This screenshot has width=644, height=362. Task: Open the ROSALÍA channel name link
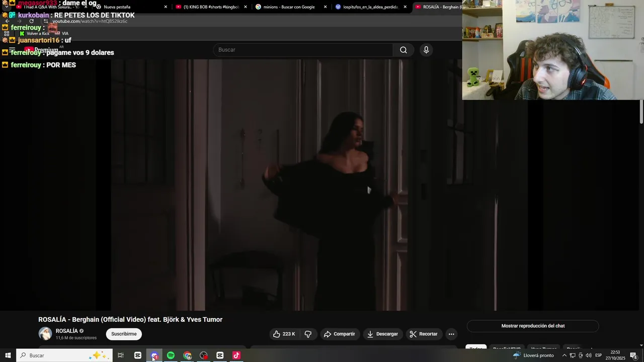[66, 331]
